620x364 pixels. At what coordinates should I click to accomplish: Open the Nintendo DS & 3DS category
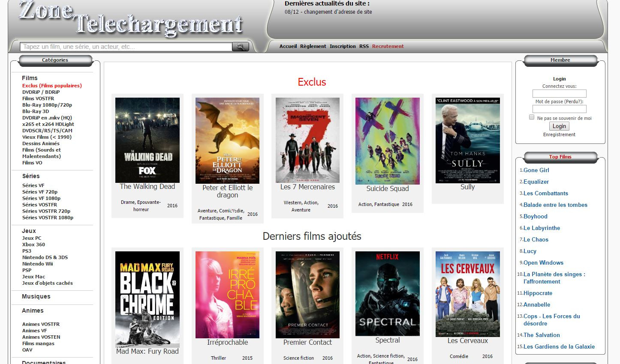pyautogui.click(x=45, y=257)
